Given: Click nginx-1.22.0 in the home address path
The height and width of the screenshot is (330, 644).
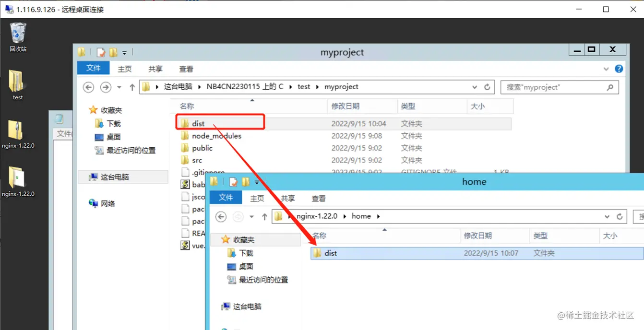Looking at the screenshot, I should pos(317,217).
